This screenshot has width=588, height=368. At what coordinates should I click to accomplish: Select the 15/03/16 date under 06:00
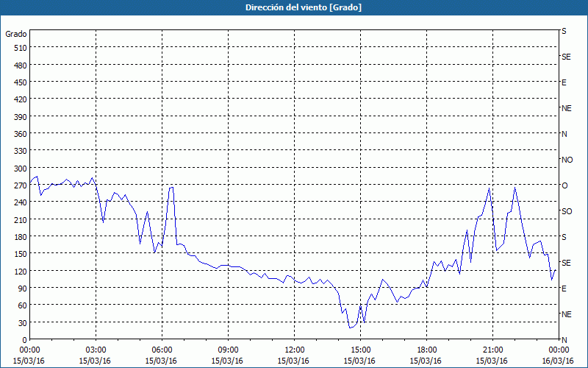coord(161,361)
